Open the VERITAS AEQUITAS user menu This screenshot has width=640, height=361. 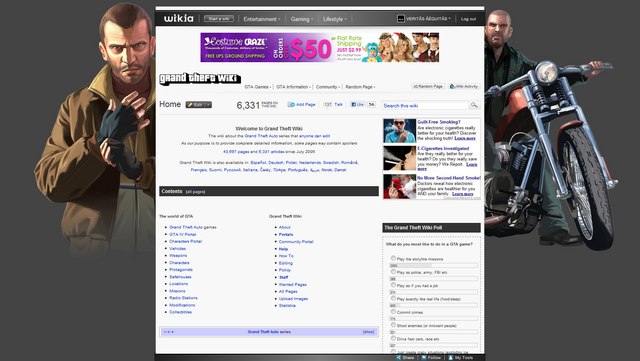tap(428, 19)
